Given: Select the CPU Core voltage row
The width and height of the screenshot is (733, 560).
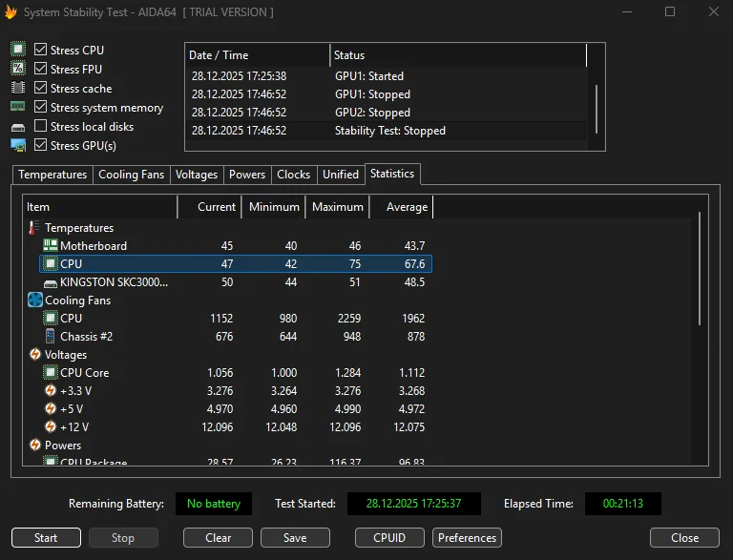Looking at the screenshot, I should tap(236, 373).
